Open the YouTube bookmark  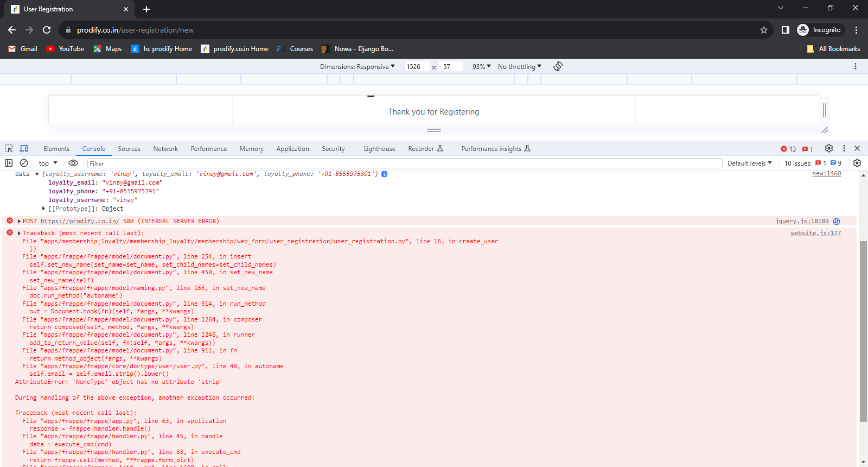[x=65, y=49]
